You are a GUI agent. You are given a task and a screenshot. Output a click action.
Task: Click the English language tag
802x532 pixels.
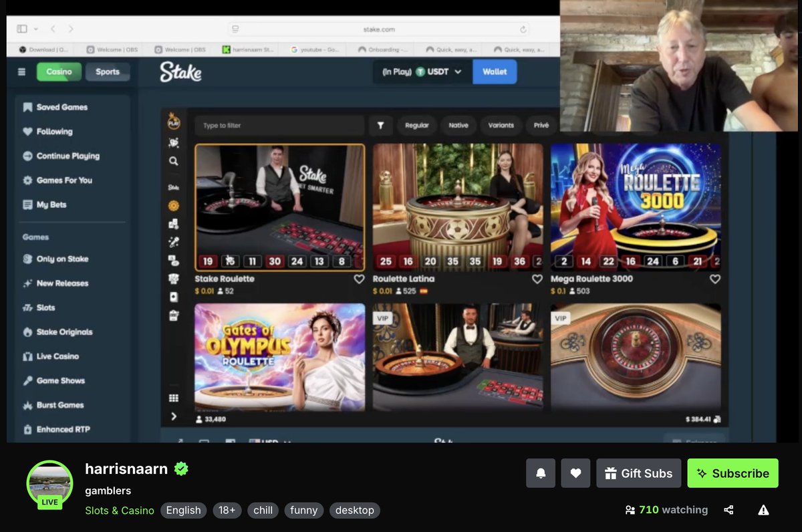click(183, 511)
